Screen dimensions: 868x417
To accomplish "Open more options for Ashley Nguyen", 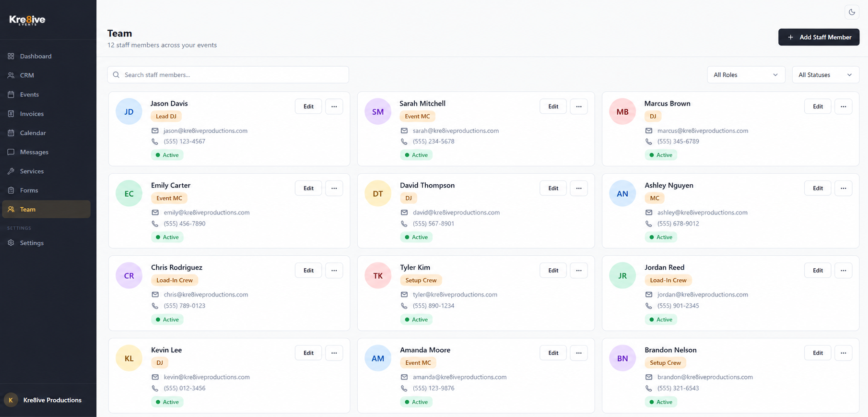I will [x=843, y=188].
